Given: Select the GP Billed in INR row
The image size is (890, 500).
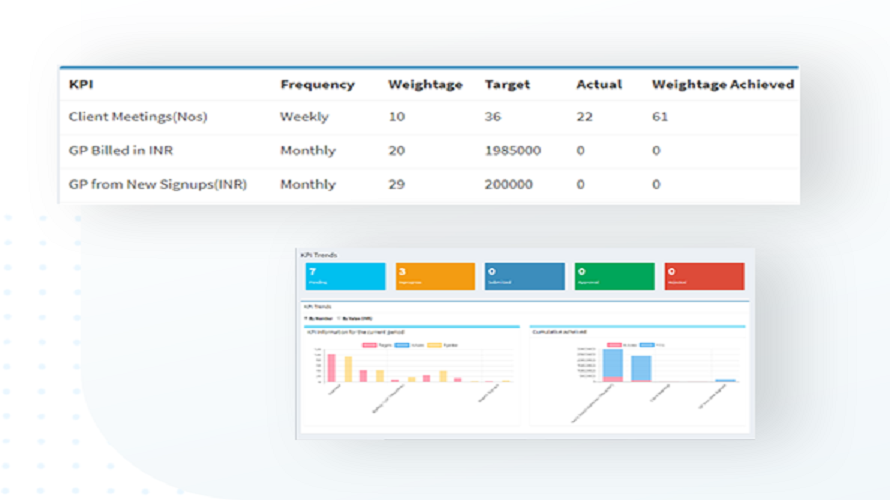Looking at the screenshot, I should (x=430, y=151).
